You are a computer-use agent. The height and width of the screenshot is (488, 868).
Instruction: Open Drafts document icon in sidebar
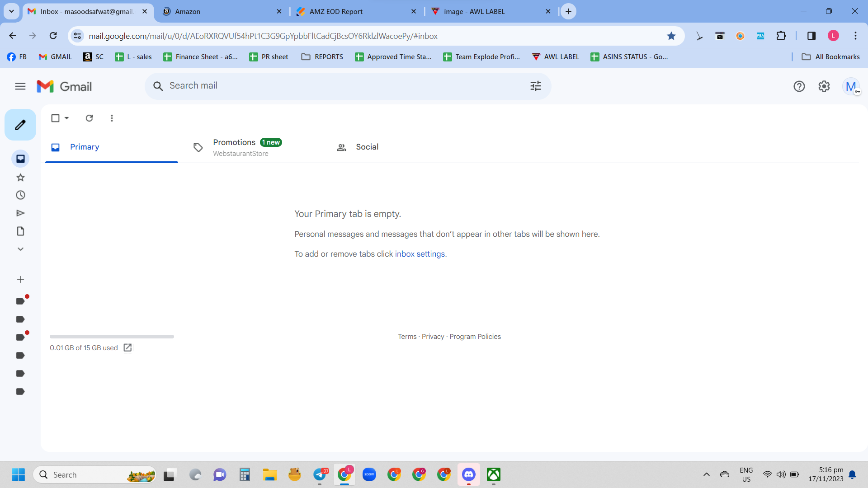tap(20, 231)
